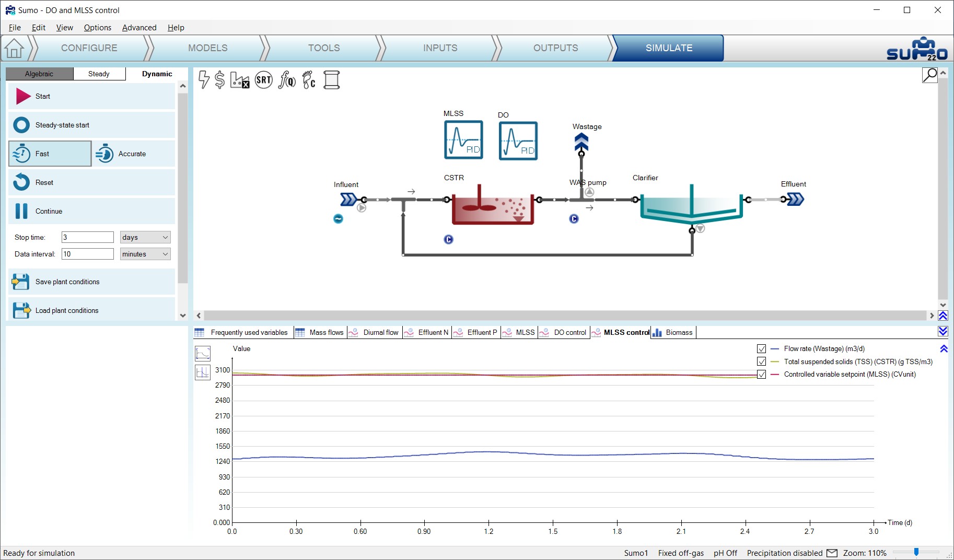Open the DO control output tab
954x560 pixels.
click(564, 332)
